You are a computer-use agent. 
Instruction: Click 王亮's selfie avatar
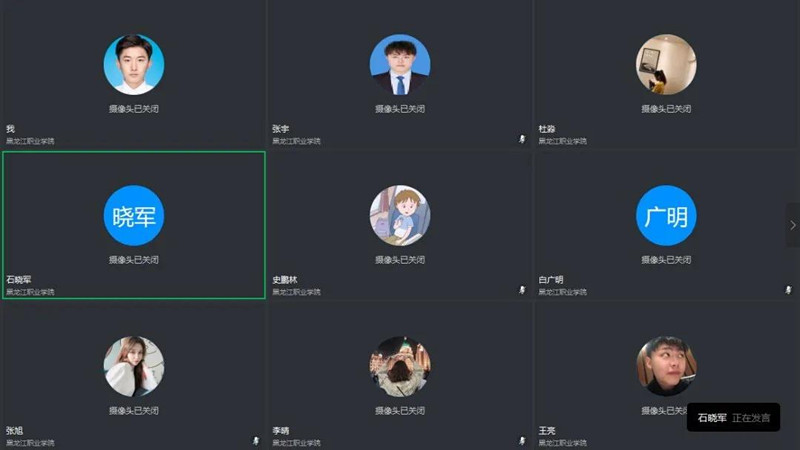click(x=666, y=366)
